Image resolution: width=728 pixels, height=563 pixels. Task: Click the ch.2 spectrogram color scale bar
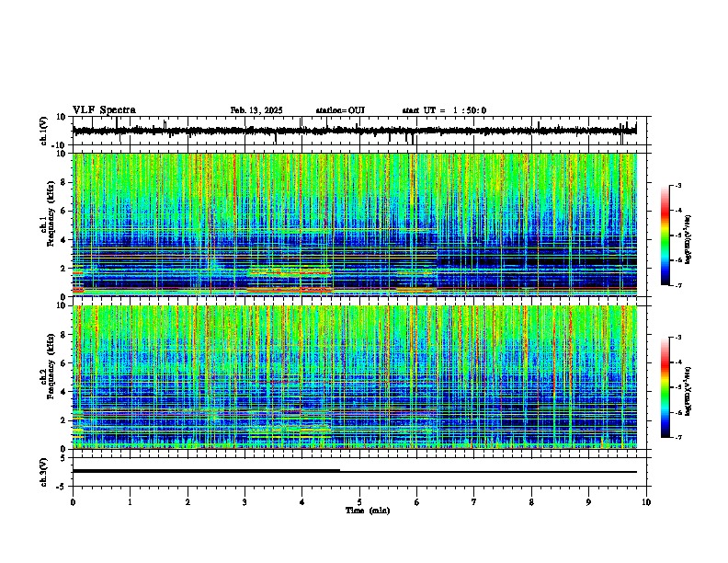(665, 387)
